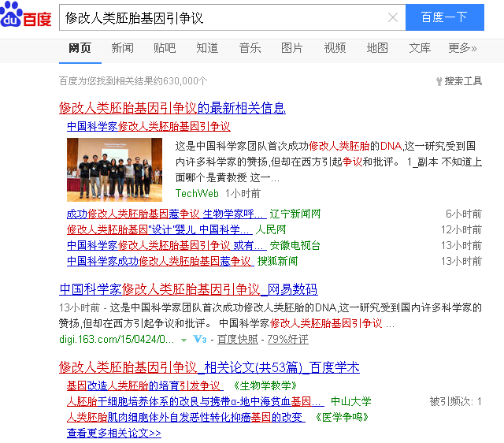Open 成功修改人类胚胎基因惹争议 辽宁新闻网 link
This screenshot has height=443, width=504.
pyautogui.click(x=166, y=214)
